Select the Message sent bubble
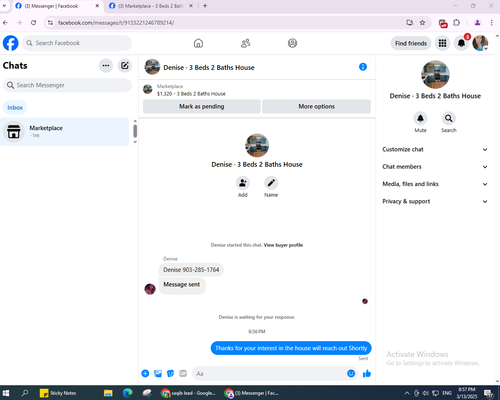The image size is (500, 400). click(x=182, y=286)
